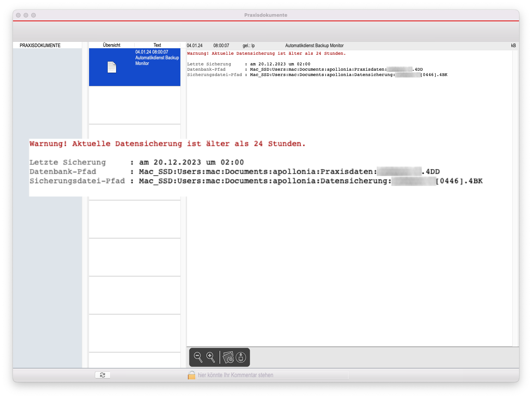This screenshot has width=532, height=398.
Task: Click the photo images icon in viewer toolbar
Action: tap(228, 357)
